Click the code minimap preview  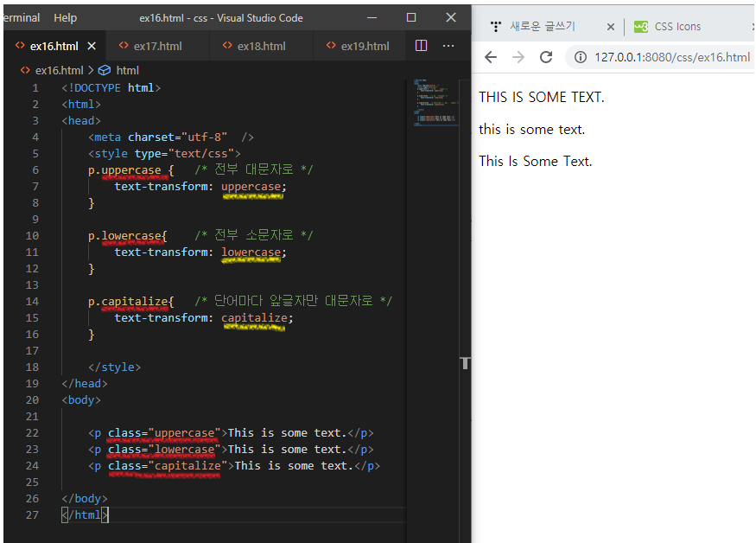(435, 102)
